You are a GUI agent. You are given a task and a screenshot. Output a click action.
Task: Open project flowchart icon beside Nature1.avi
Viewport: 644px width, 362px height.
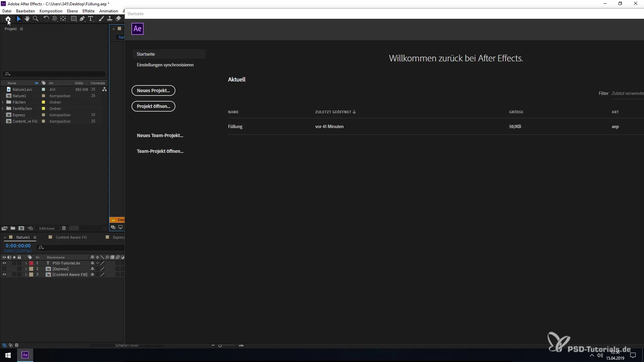pos(105,89)
